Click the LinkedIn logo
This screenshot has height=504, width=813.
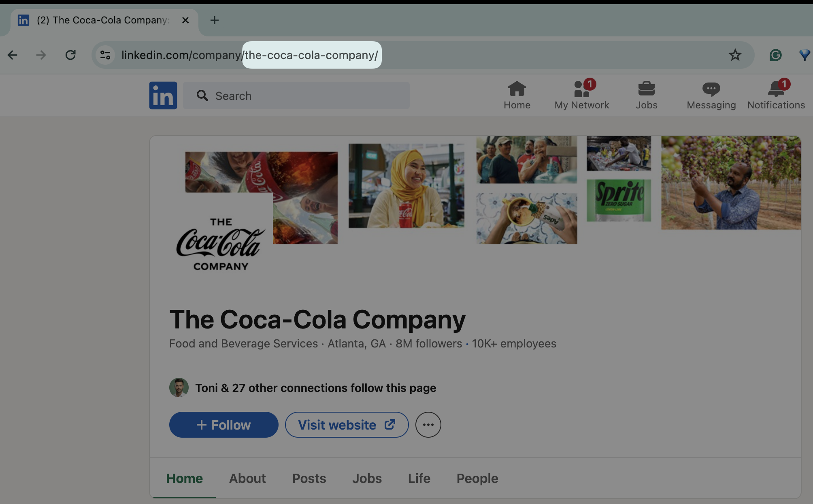coord(163,95)
